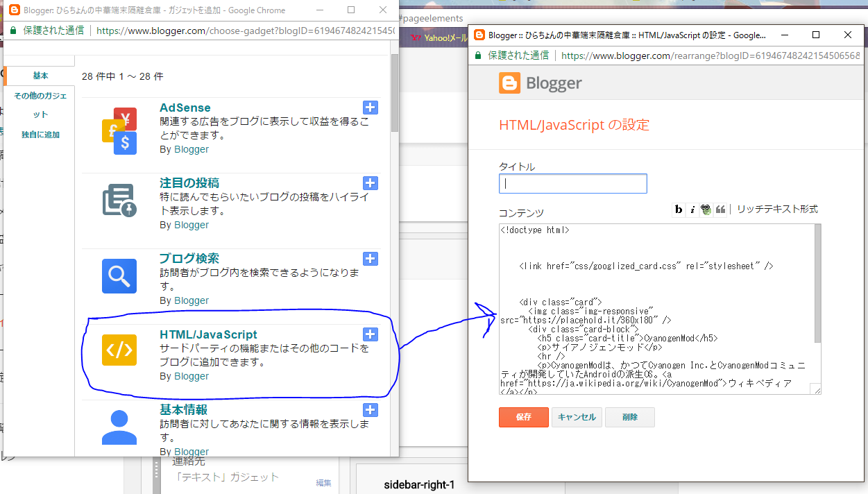Toggle italic in the content toolbar
The height and width of the screenshot is (494, 868).
click(692, 210)
